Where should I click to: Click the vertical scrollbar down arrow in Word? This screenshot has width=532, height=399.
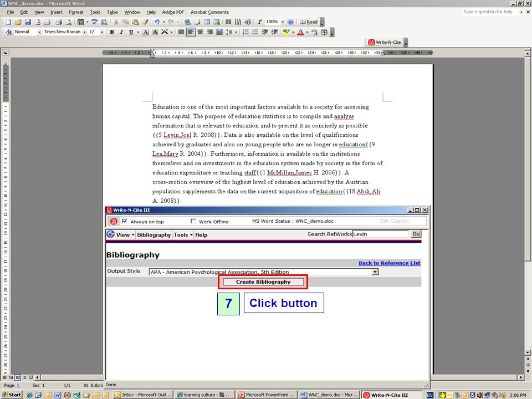tap(528, 352)
